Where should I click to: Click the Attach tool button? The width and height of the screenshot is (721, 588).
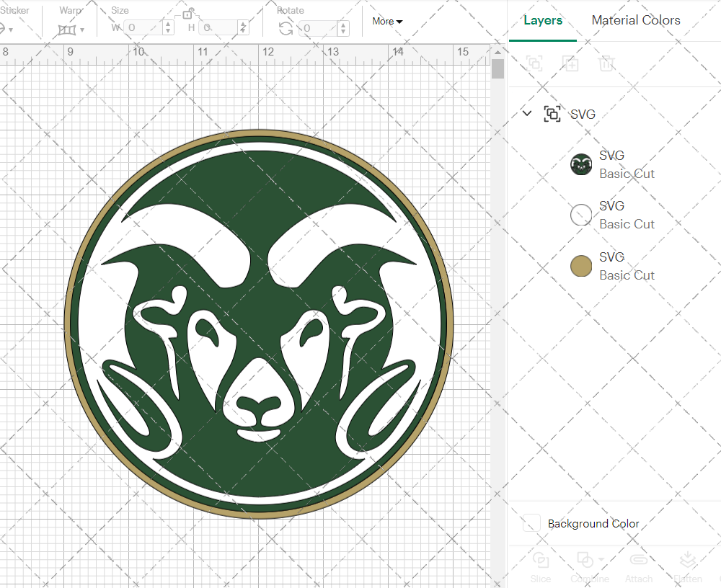(x=639, y=567)
